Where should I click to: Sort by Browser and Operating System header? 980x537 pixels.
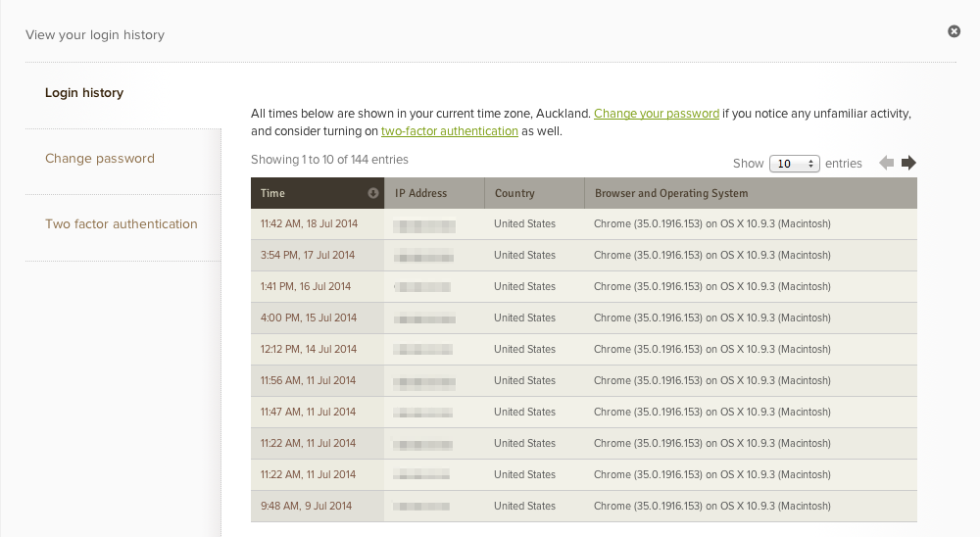coord(671,193)
